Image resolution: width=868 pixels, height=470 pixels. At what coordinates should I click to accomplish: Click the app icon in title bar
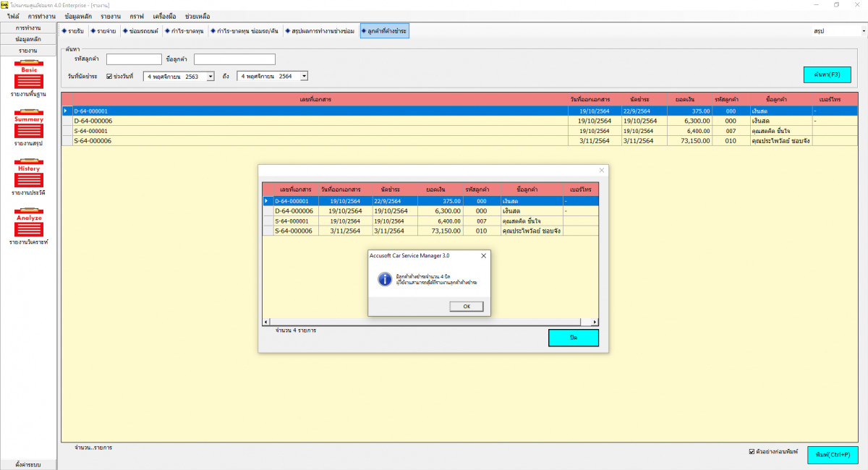tap(4, 4)
